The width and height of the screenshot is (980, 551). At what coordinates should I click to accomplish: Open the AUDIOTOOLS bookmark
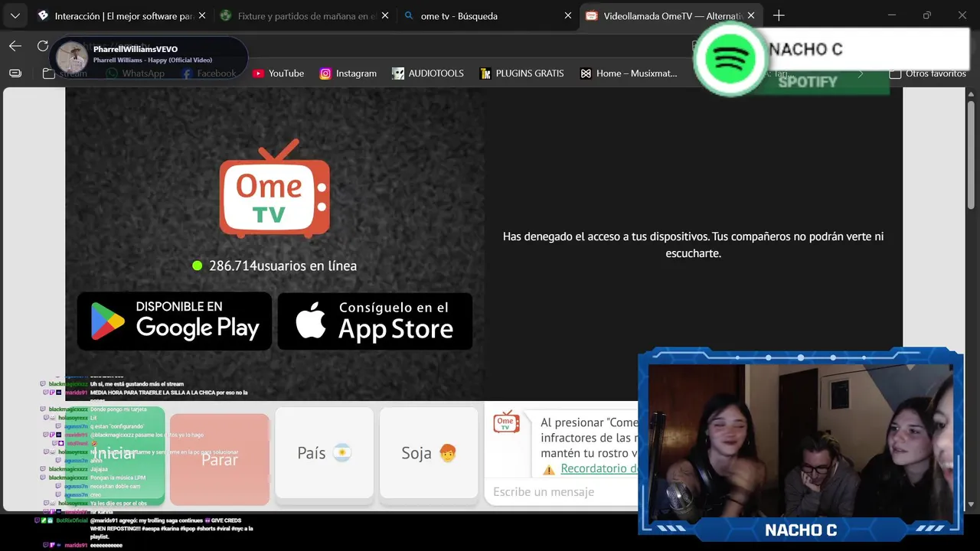[428, 73]
